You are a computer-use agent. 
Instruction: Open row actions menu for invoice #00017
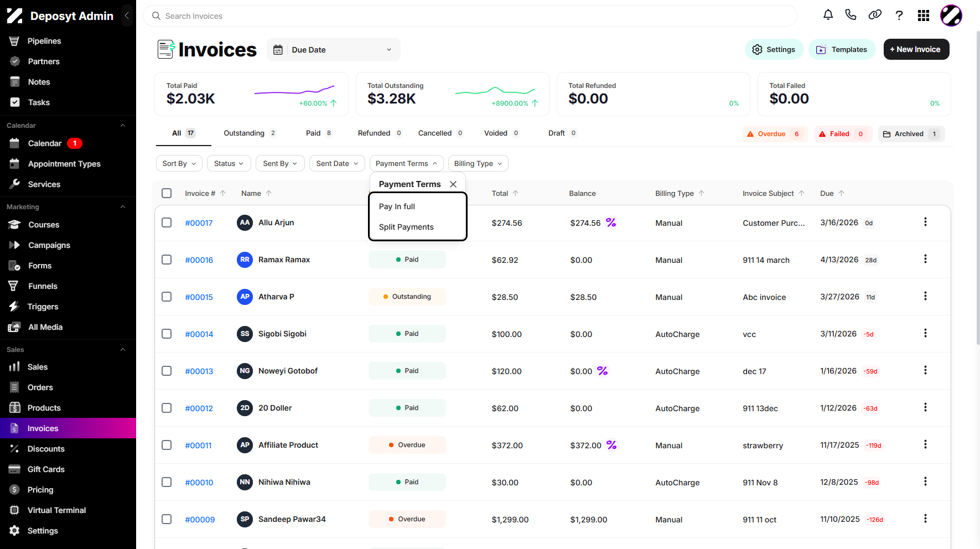pos(925,222)
